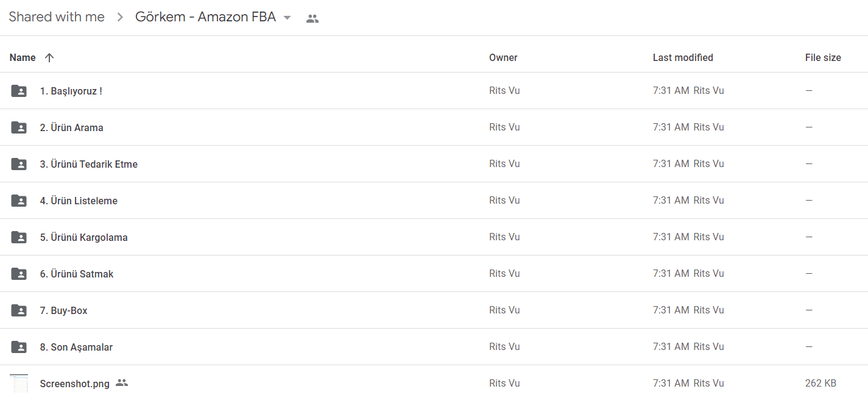Go back to Shared with me
The height and width of the screenshot is (400, 868).
pyautogui.click(x=57, y=17)
